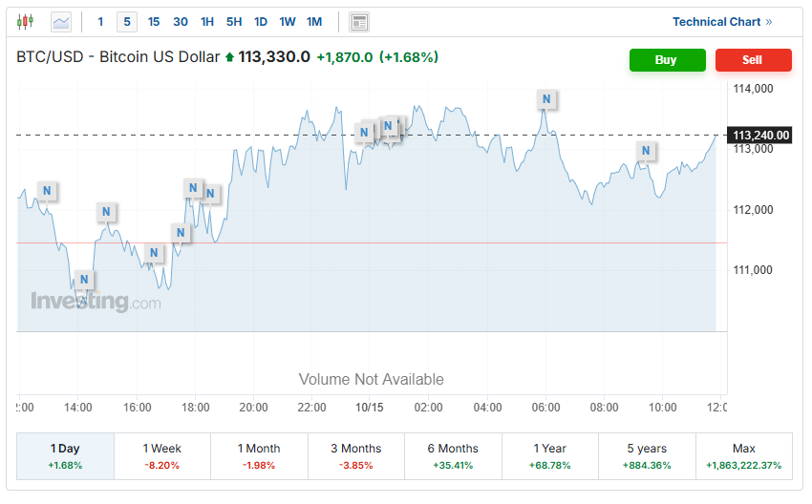Open the news marker at the 14:00 low
The image size is (812, 504).
tap(84, 280)
